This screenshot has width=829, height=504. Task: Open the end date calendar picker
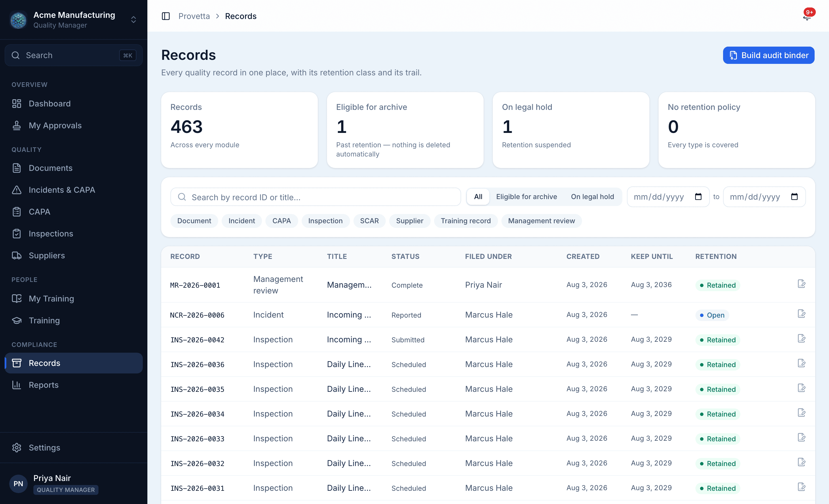[x=794, y=197]
